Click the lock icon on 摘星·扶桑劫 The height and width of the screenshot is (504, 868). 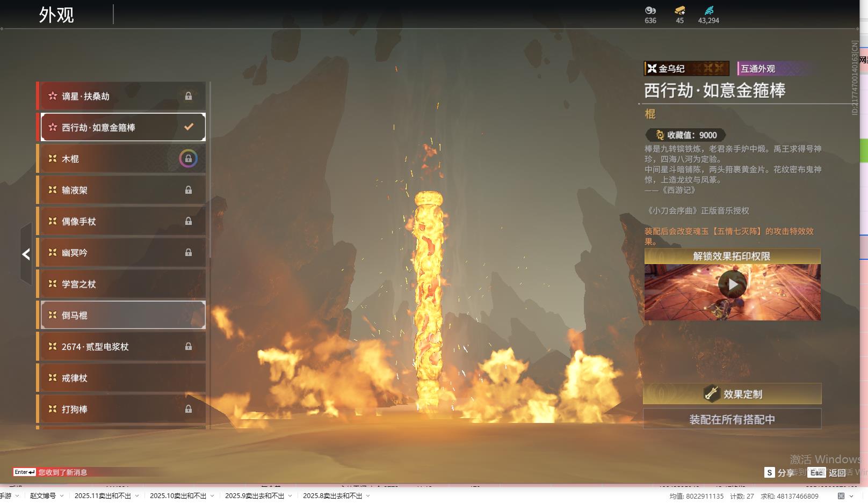(x=189, y=96)
